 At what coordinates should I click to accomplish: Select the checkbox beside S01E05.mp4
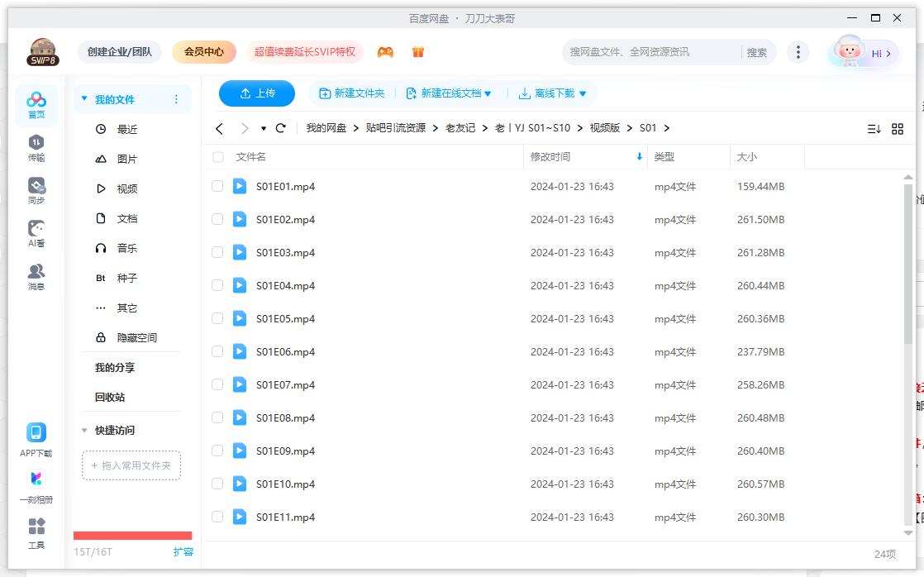point(217,318)
